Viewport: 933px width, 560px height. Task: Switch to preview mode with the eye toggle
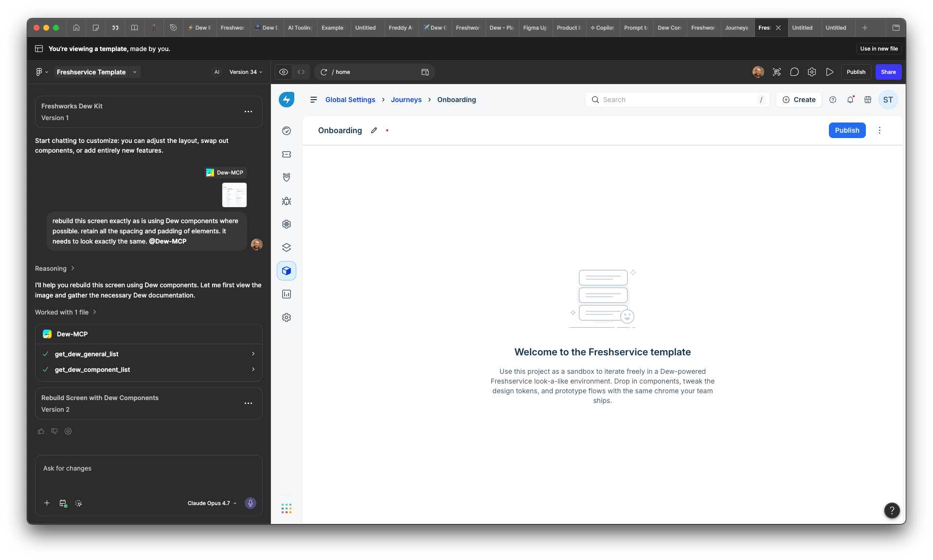pos(284,72)
